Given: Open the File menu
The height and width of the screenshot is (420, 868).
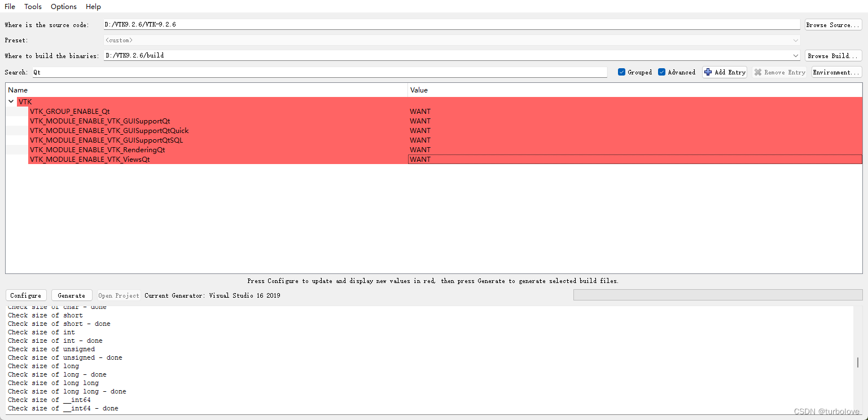Looking at the screenshot, I should click(9, 6).
